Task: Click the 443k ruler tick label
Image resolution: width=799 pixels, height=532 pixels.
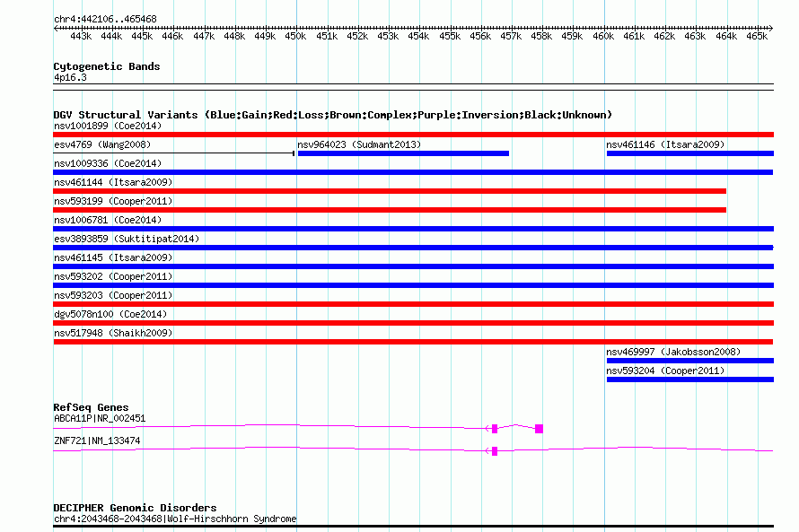Action: coord(81,36)
